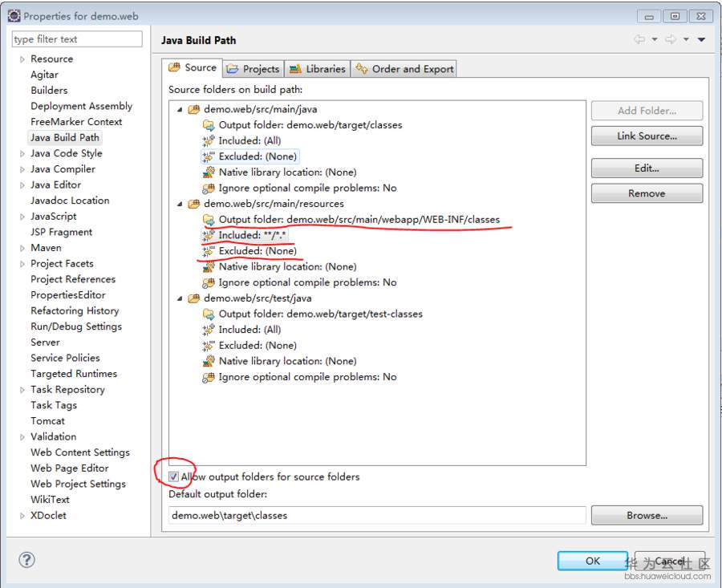Click Eclipse icon in the Properties title bar
Image resolution: width=722 pixels, height=588 pixels.
pos(14,16)
